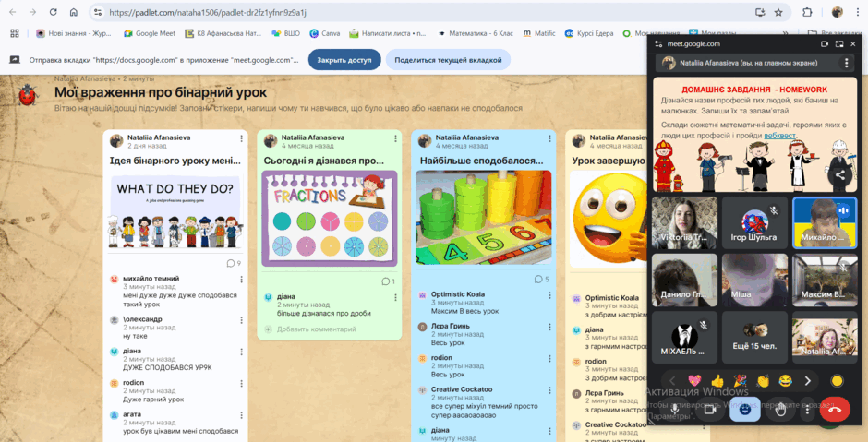Toggle microphone in Meet window

pos(674,410)
